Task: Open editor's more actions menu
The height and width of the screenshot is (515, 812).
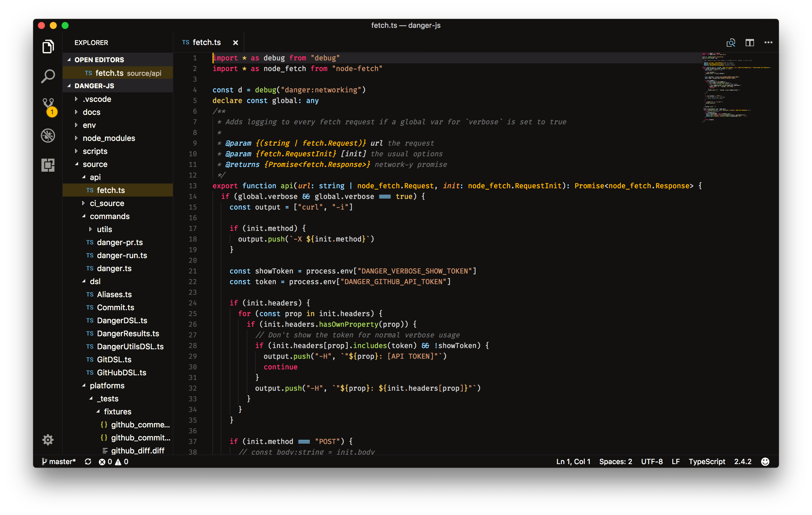Action: point(768,42)
